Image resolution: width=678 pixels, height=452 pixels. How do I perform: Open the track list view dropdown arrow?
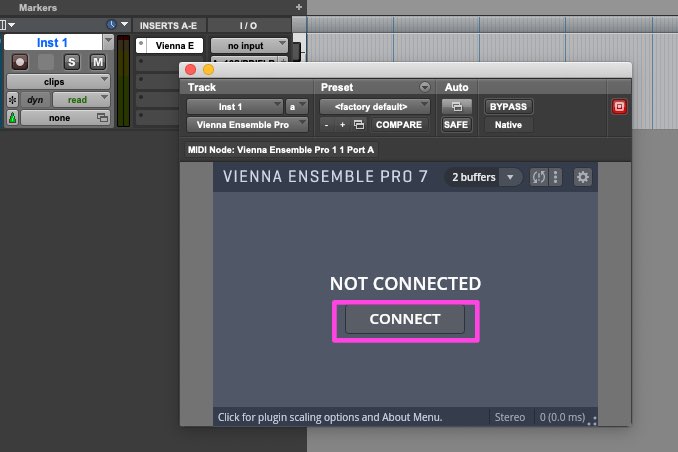[x=125, y=24]
